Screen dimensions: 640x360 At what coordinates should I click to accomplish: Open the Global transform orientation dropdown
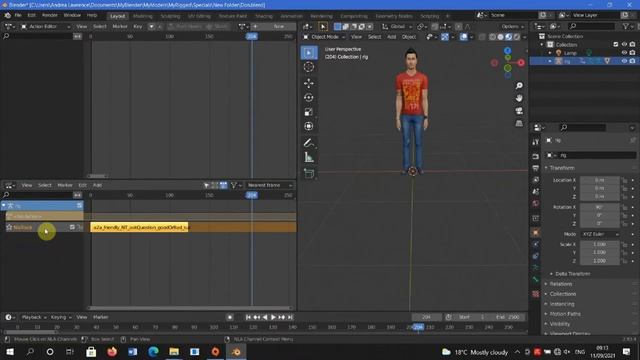click(x=397, y=27)
